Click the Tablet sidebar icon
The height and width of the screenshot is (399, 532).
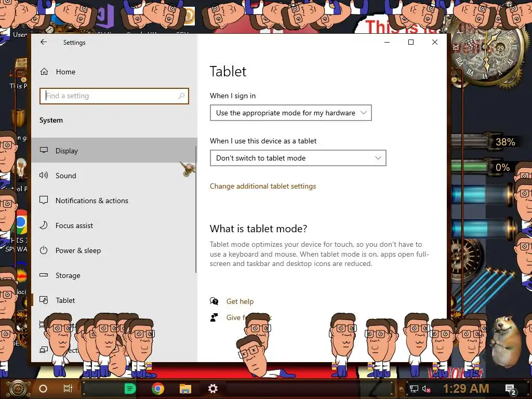tap(44, 300)
